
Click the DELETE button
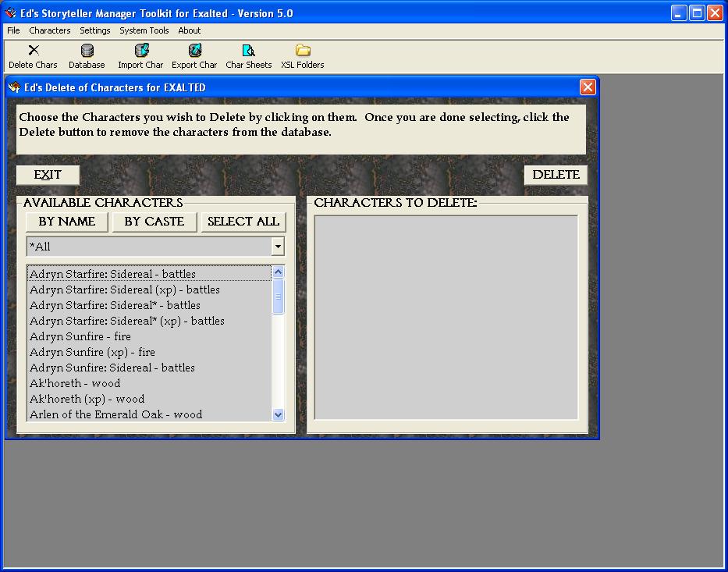tap(556, 175)
